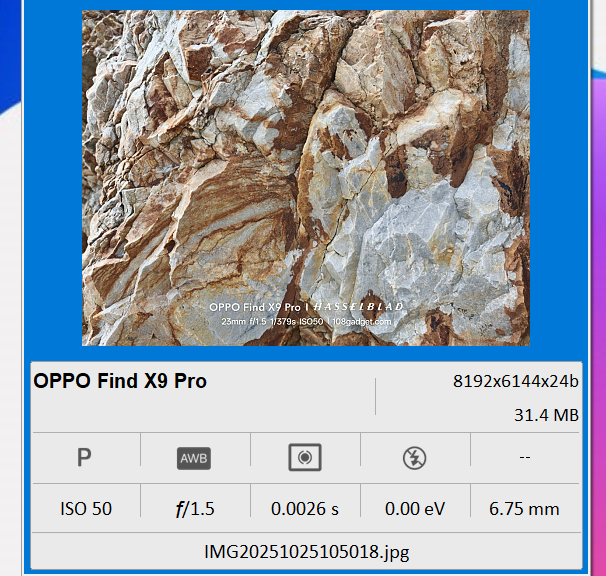Image resolution: width=606 pixels, height=576 pixels.
Task: Click the 31.4 MB file size
Action: point(546,414)
